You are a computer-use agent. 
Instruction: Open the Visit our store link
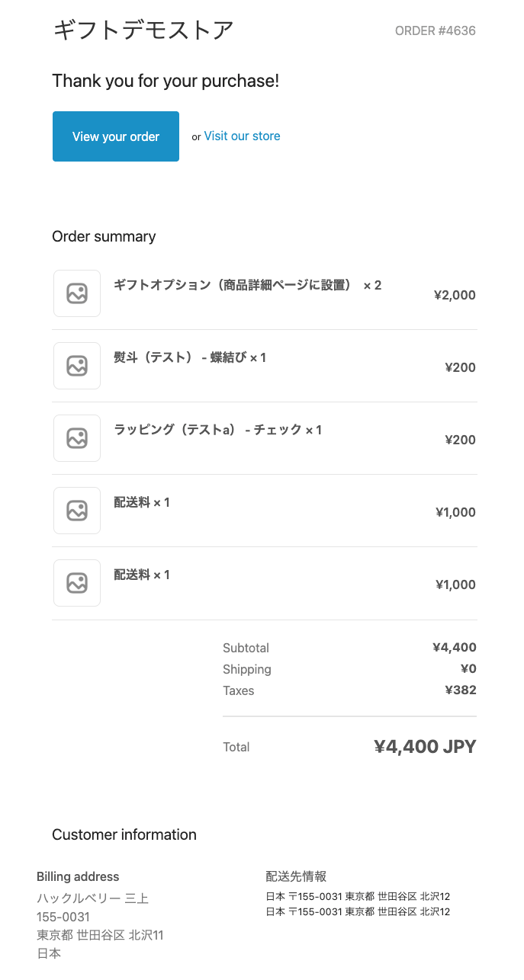(242, 136)
